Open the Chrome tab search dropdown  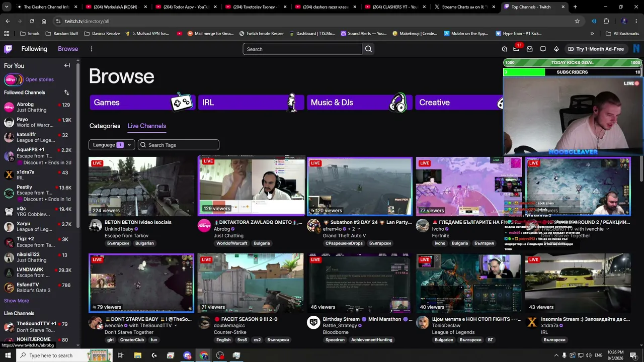click(x=7, y=7)
